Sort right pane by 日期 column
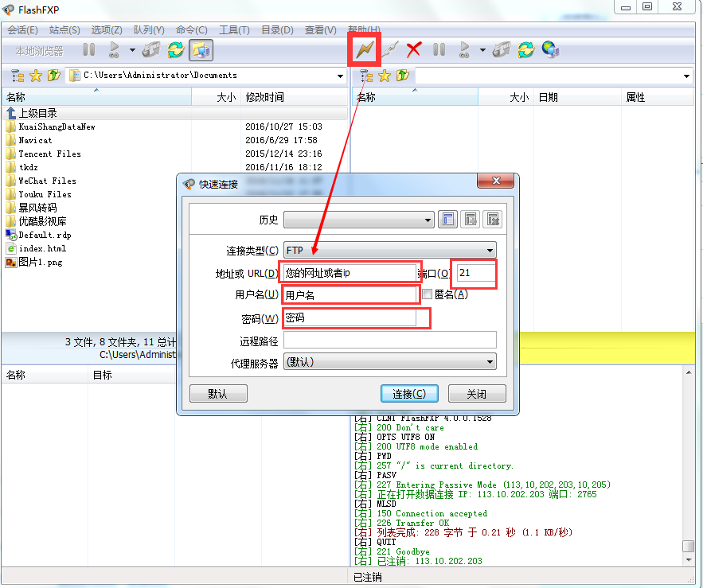This screenshot has width=703, height=588. point(577,97)
